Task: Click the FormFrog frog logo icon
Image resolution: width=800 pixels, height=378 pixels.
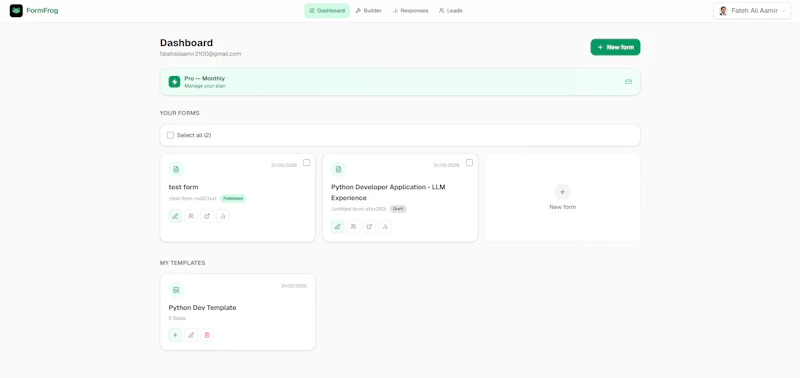Action: 16,11
